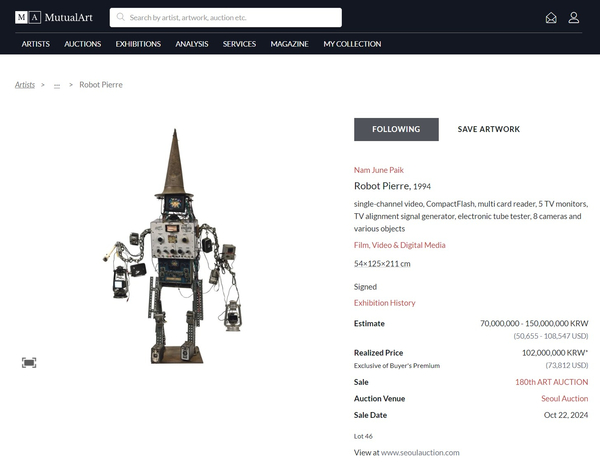Focus the search input field

[x=232, y=18]
